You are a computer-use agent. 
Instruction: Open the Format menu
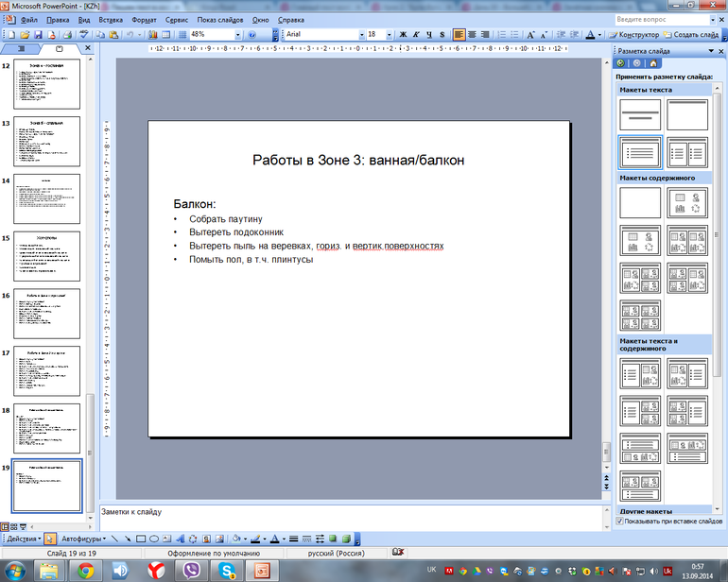click(144, 19)
